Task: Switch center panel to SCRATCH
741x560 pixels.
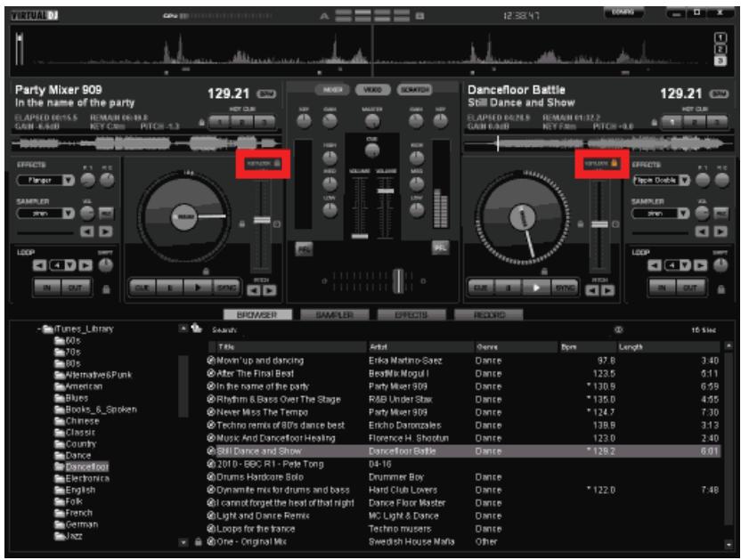Action: [x=414, y=89]
